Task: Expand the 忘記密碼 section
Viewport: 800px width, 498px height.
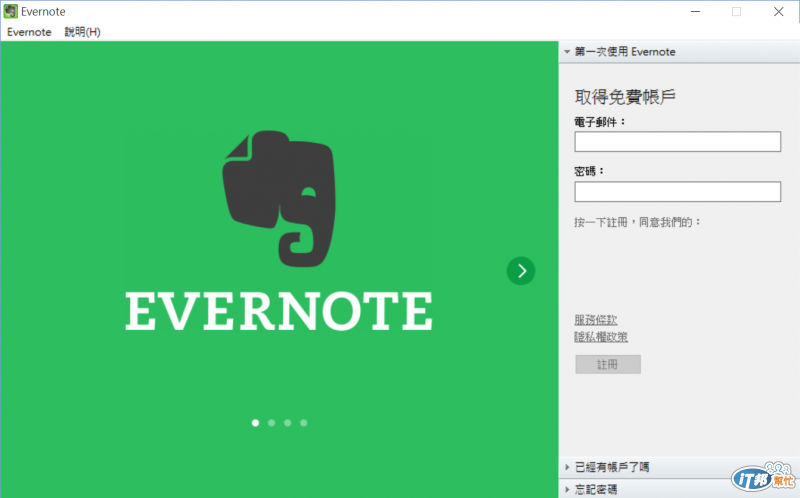Action: coord(679,489)
